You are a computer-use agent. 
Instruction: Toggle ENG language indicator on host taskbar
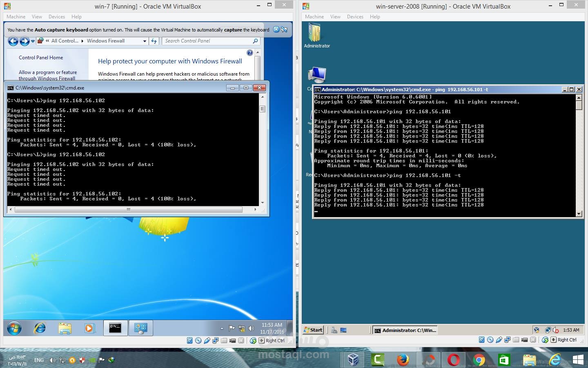[x=39, y=360]
